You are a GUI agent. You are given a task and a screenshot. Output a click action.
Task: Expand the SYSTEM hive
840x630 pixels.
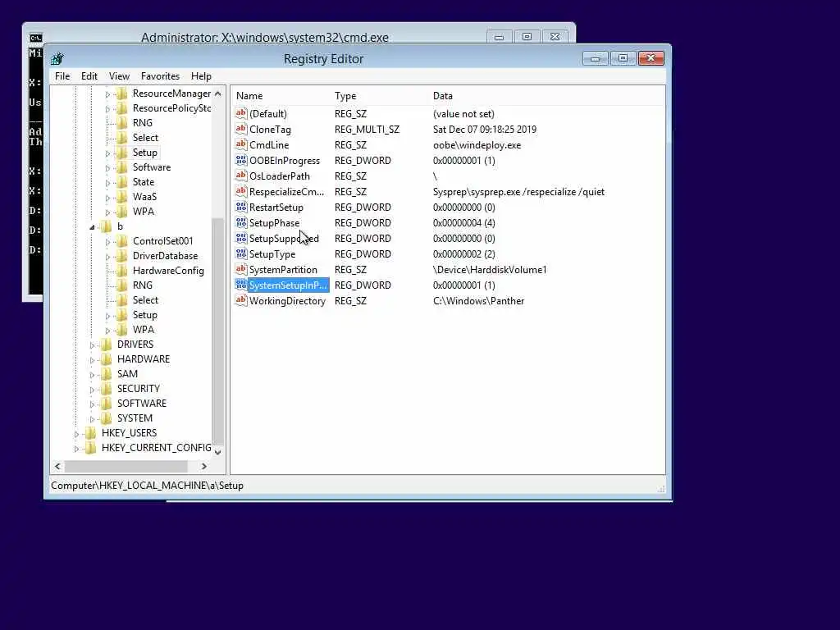[92, 419]
